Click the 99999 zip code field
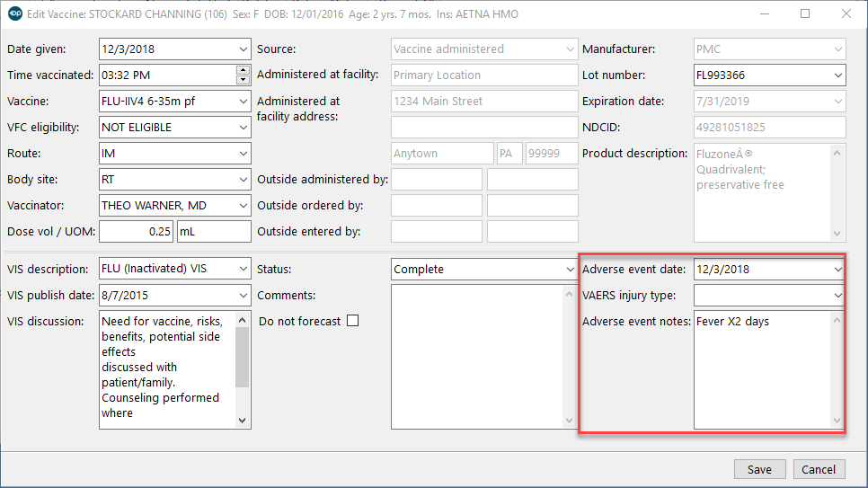 pos(552,154)
